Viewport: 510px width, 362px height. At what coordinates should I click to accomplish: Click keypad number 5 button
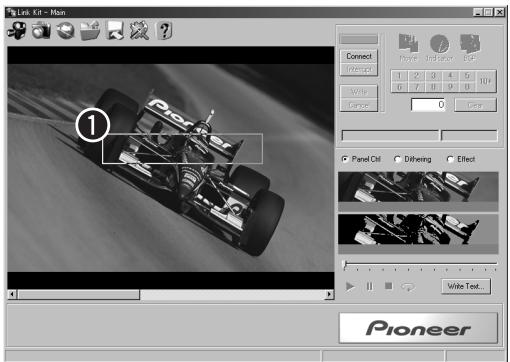[467, 76]
